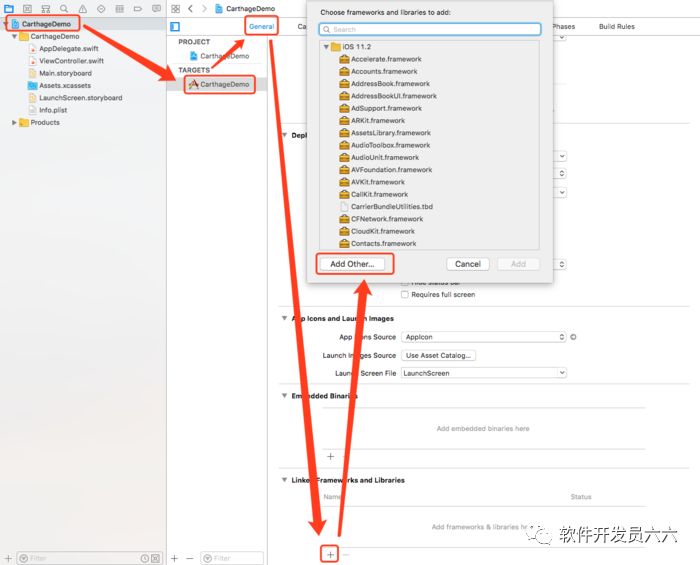Click the arrow icon beside AppIcon
700x565 pixels.
(573, 337)
